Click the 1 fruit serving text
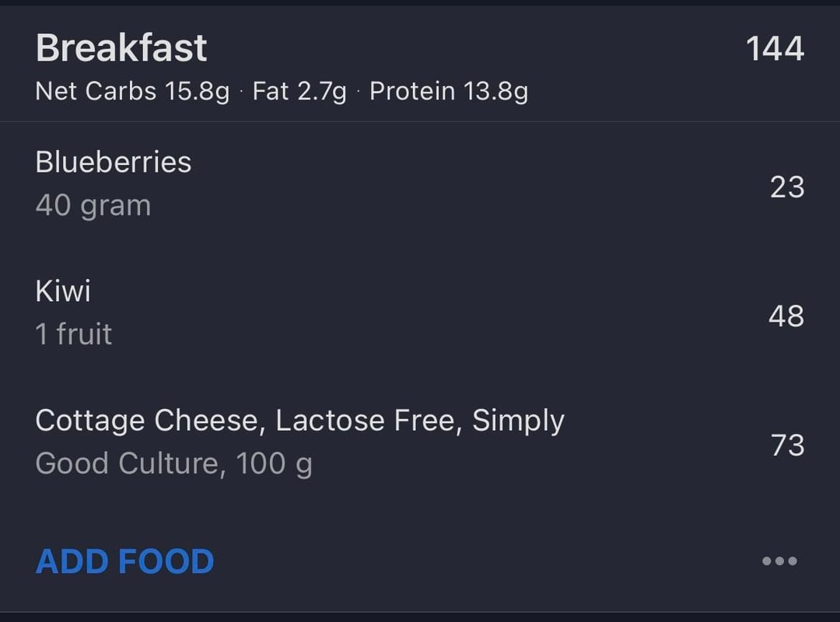This screenshot has height=622, width=840. 74,335
